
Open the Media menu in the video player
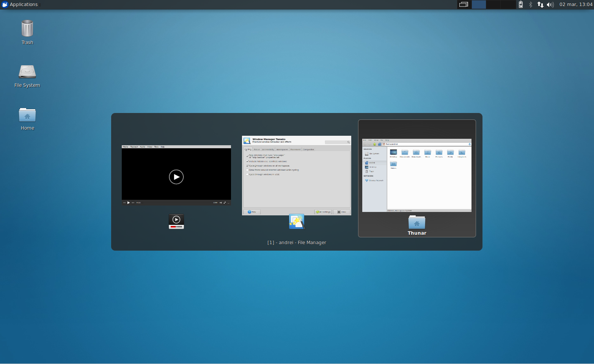(125, 147)
